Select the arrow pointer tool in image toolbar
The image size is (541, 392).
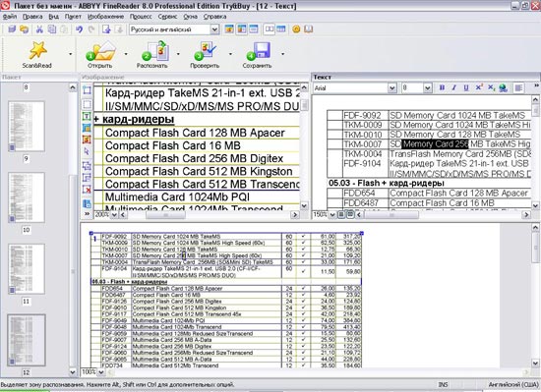click(87, 151)
